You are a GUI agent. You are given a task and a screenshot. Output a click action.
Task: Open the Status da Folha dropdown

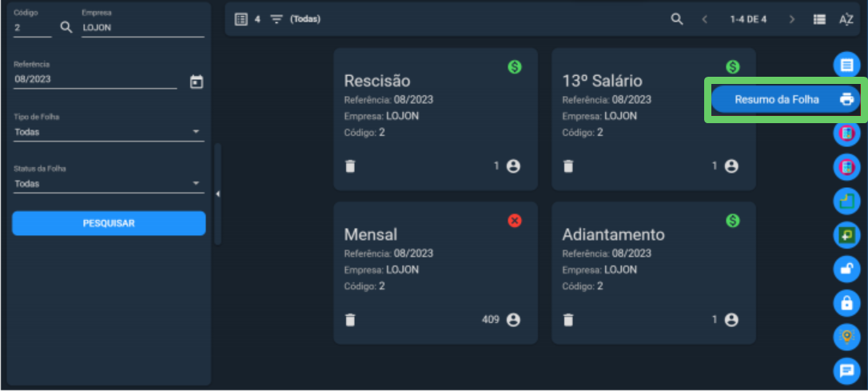click(x=109, y=183)
